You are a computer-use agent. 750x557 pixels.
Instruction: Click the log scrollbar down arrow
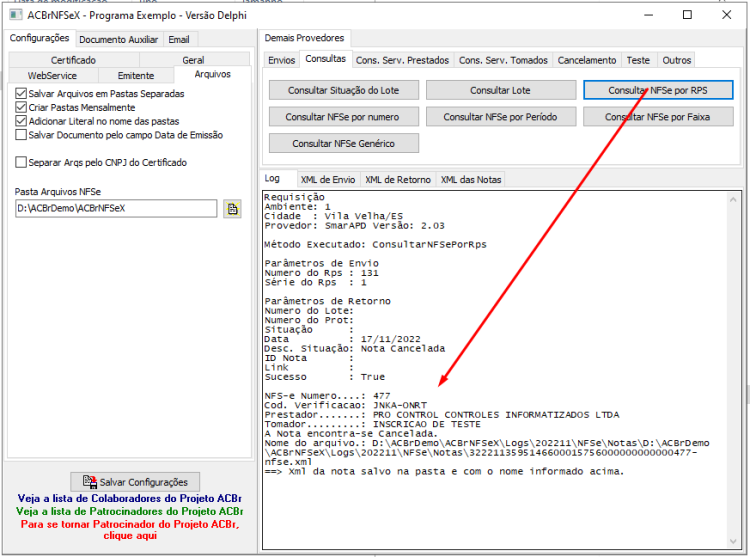coord(733,541)
